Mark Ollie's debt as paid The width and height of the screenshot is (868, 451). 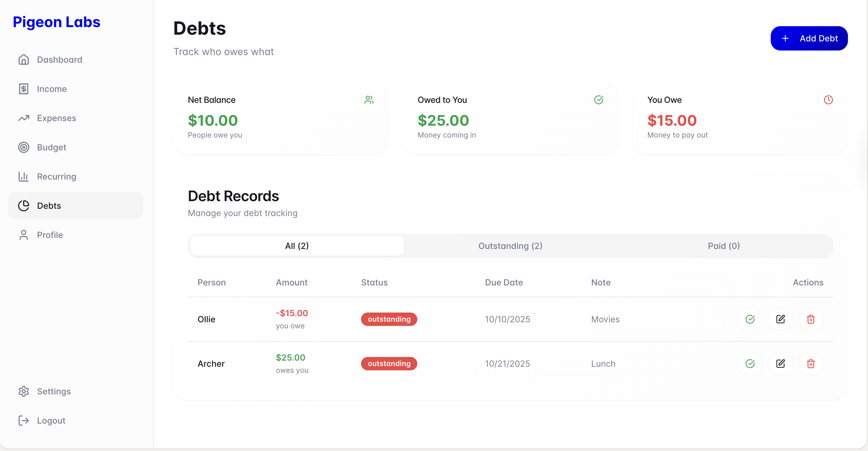[x=750, y=319]
